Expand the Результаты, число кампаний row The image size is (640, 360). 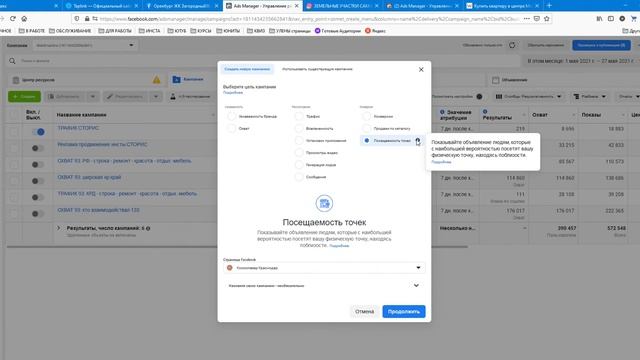[58, 228]
